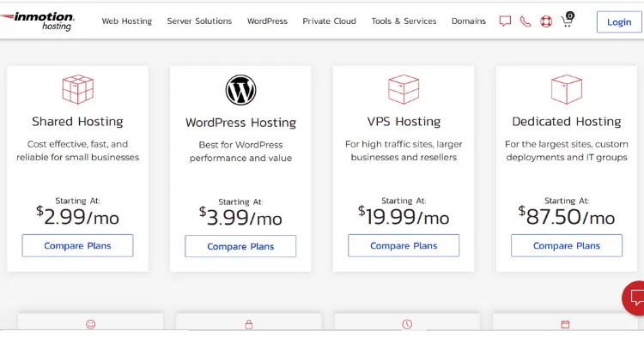Click the VPS Hosting box icon
The image size is (644, 343).
(404, 89)
